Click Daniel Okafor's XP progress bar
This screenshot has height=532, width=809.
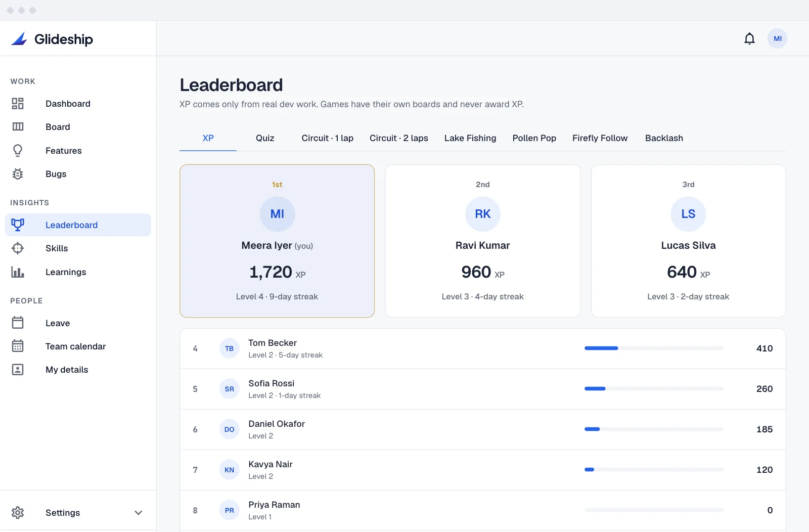[x=654, y=429]
